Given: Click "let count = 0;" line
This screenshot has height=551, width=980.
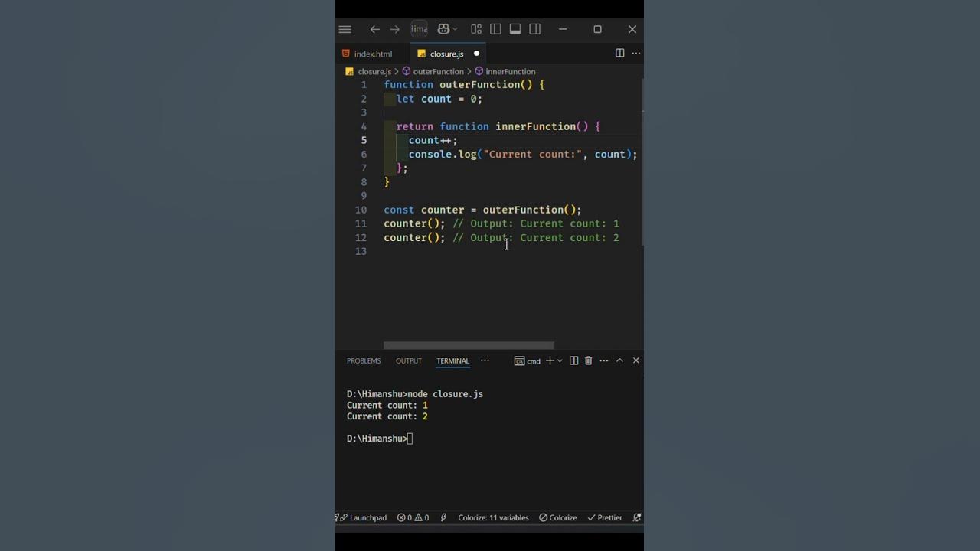Looking at the screenshot, I should coord(439,99).
